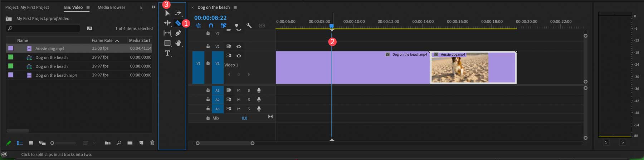
Task: Open timeline display settings wrench
Action: [x=249, y=26]
